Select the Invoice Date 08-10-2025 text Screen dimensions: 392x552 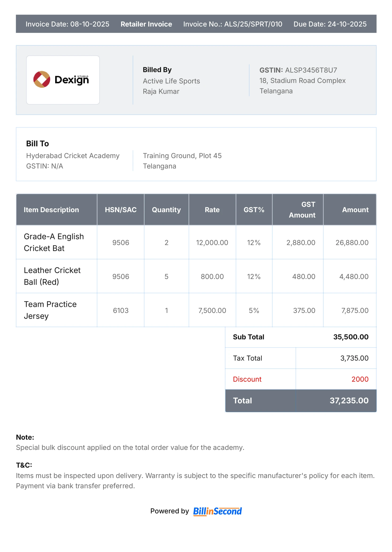click(67, 24)
